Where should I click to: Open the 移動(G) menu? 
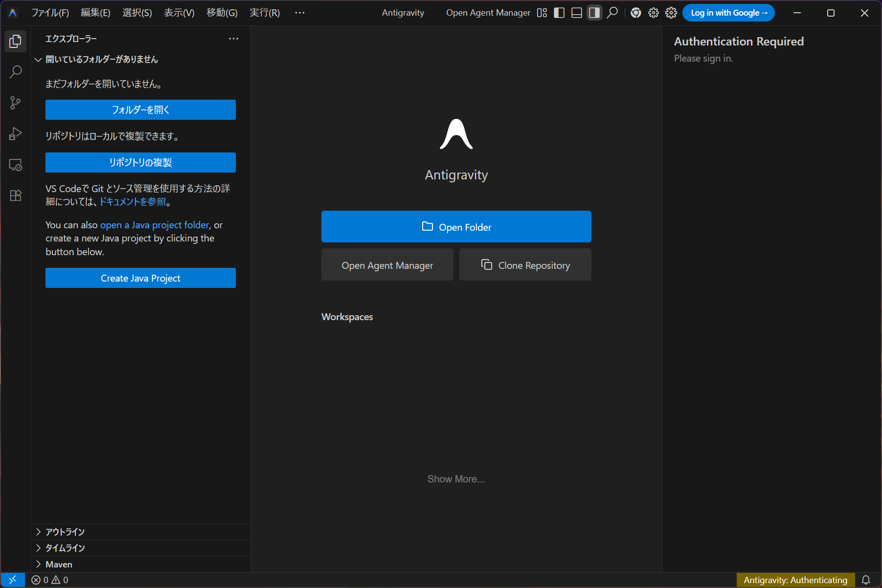(222, 13)
